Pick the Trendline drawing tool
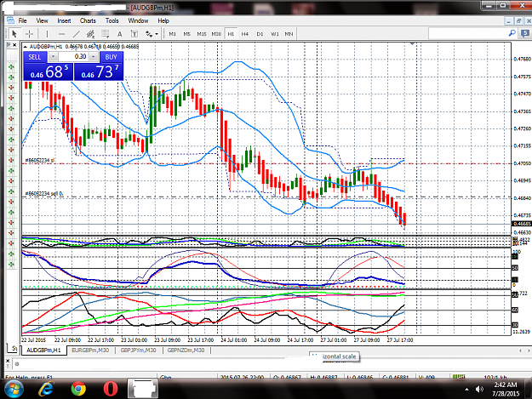 pyautogui.click(x=77, y=34)
